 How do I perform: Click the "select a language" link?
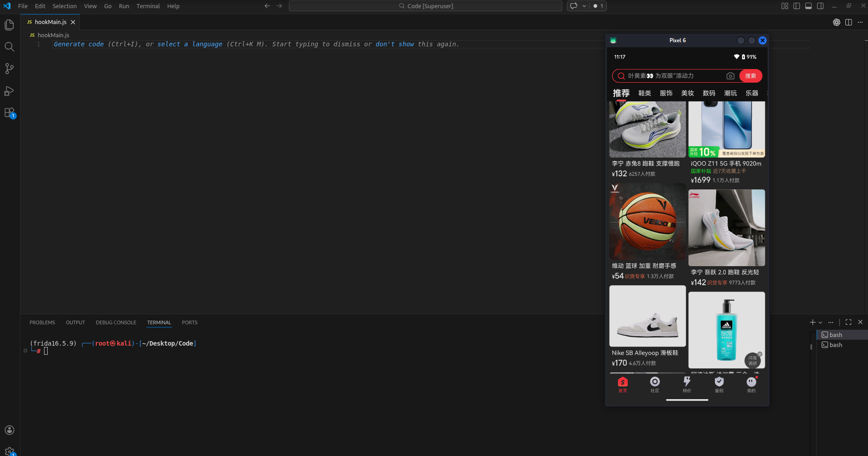(190, 44)
